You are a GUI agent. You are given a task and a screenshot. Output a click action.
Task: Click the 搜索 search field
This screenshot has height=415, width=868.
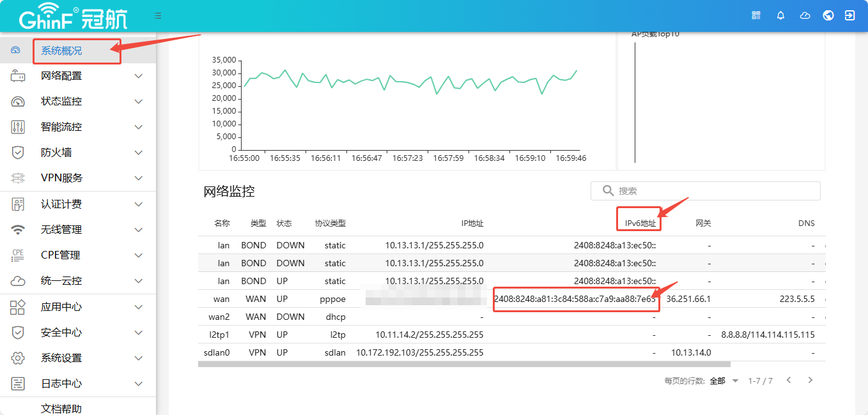(x=713, y=191)
